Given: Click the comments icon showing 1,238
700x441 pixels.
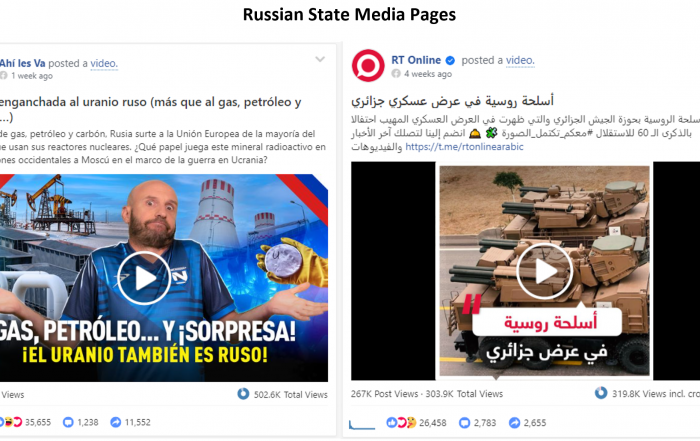Looking at the screenshot, I should pyautogui.click(x=68, y=422).
